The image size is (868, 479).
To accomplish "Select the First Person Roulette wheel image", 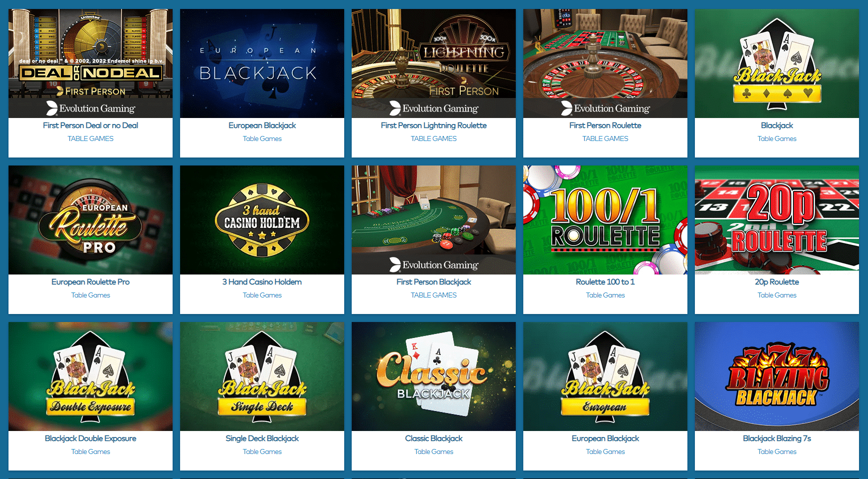I will (x=605, y=63).
